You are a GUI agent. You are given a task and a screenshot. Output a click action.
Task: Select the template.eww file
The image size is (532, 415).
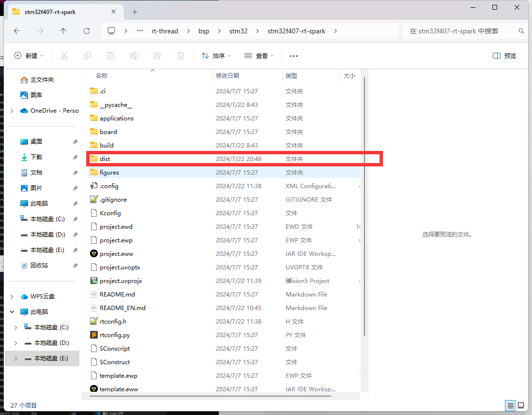tap(224, 388)
